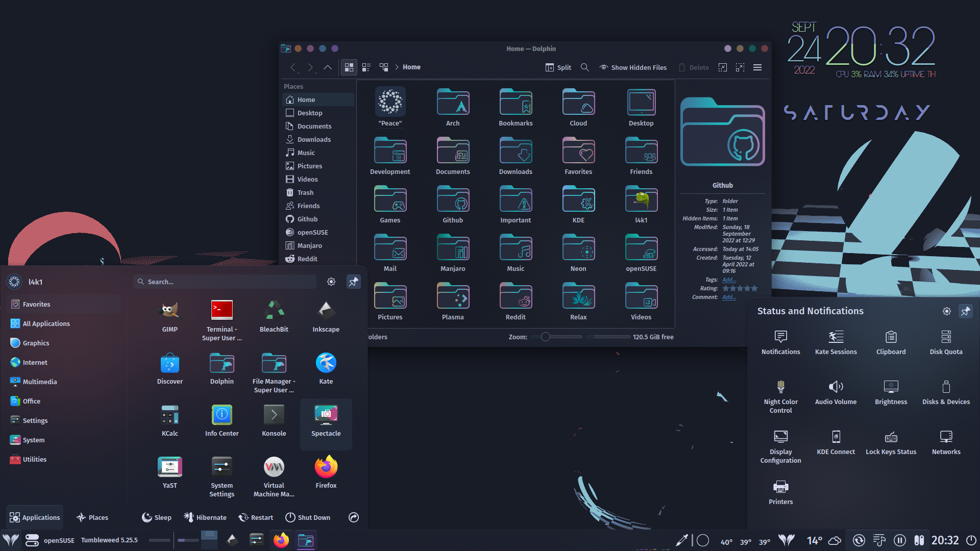The width and height of the screenshot is (980, 551).
Task: Go back in Dolphin navigation
Action: (293, 67)
